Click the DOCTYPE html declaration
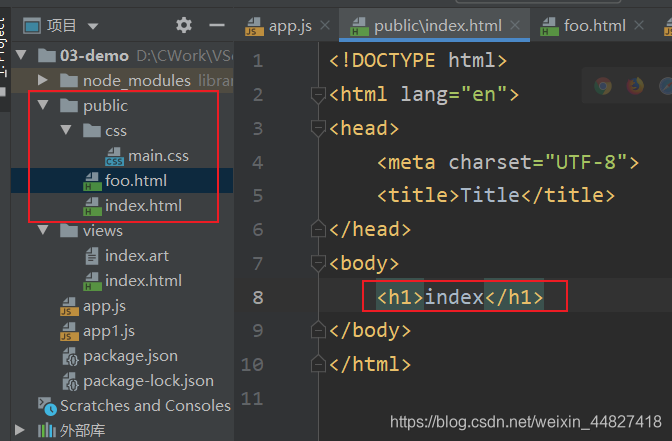This screenshot has width=672, height=441. tap(418, 60)
